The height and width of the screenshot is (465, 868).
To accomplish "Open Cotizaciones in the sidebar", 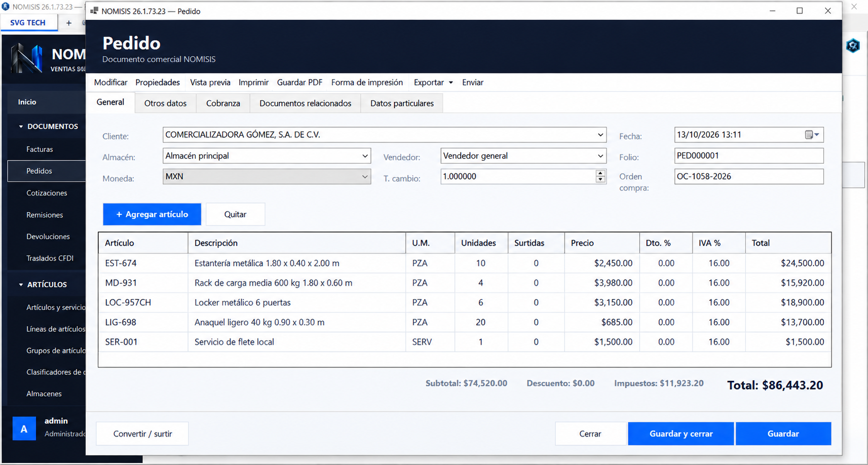I will coord(47,193).
